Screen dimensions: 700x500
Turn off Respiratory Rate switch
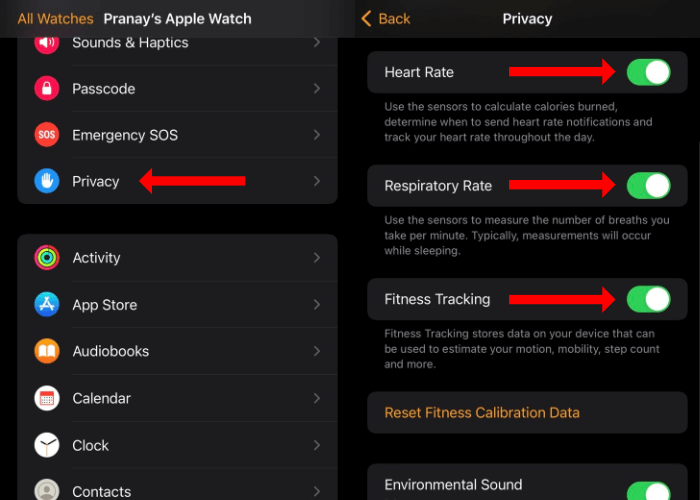point(648,186)
